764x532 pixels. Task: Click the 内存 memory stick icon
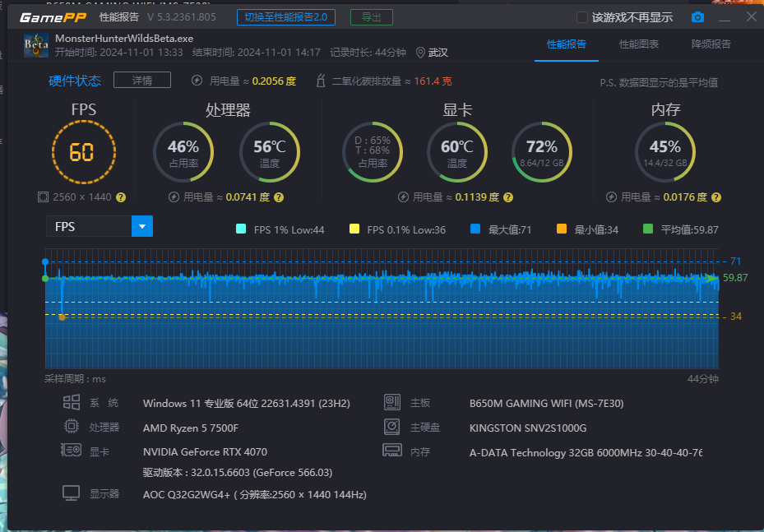pyautogui.click(x=392, y=451)
